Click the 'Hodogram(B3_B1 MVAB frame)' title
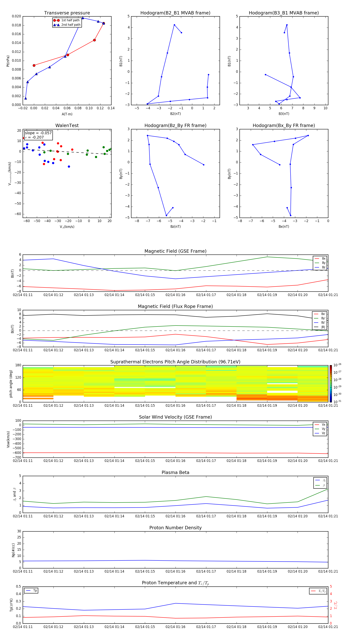The height and width of the screenshot is (644, 351). coord(284,13)
